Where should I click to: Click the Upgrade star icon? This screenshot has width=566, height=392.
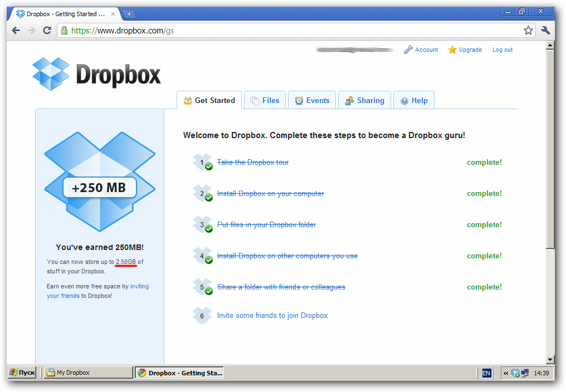(x=452, y=50)
